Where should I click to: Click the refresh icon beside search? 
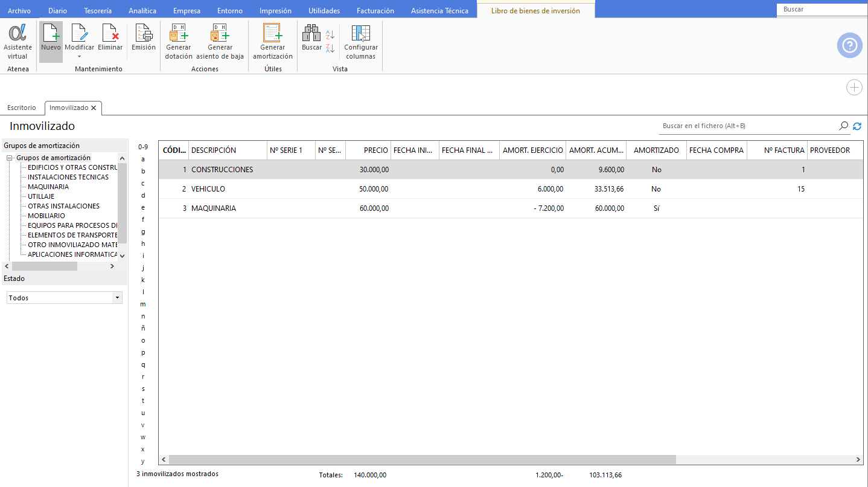857,126
